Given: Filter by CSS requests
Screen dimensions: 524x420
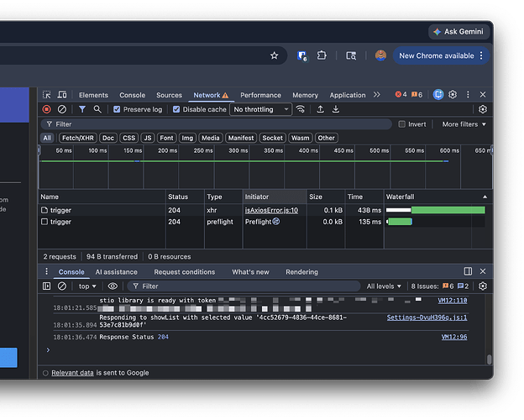Looking at the screenshot, I should (x=129, y=138).
